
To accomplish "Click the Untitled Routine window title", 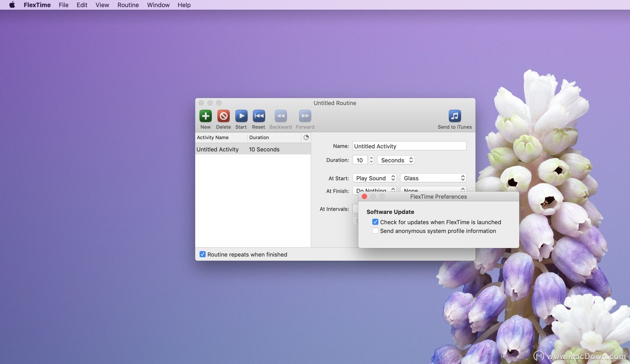I will coord(335,103).
